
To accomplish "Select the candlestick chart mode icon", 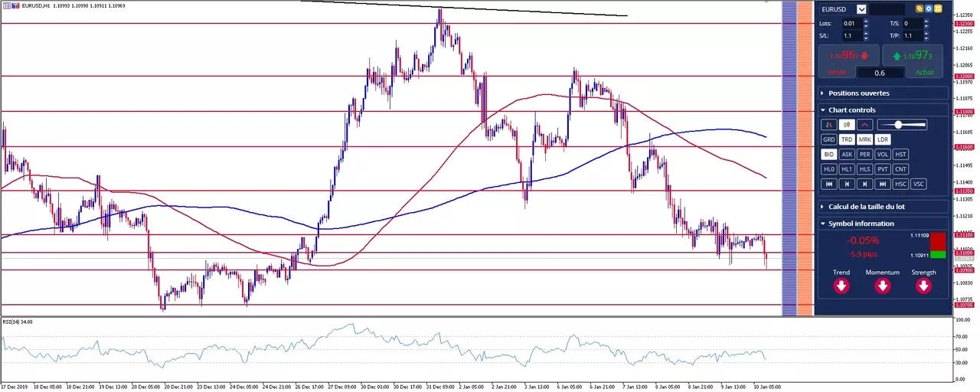I will point(847,125).
